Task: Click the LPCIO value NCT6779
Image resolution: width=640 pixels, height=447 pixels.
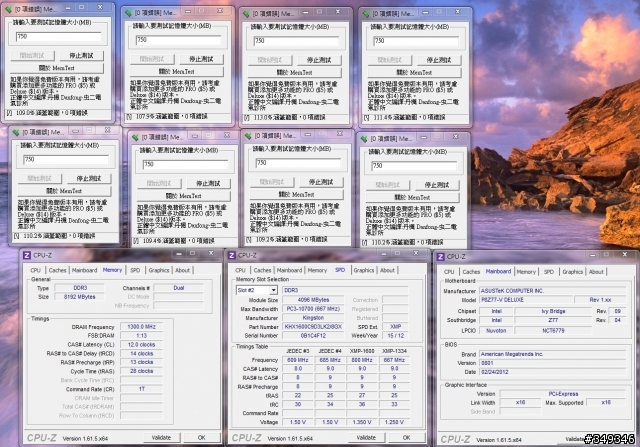Action: coord(553,331)
